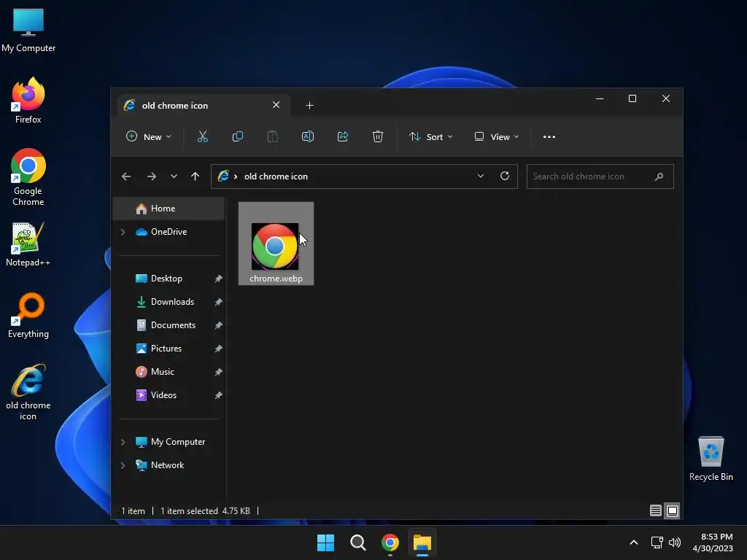Open network status in system tray
This screenshot has height=560, width=747.
click(657, 542)
